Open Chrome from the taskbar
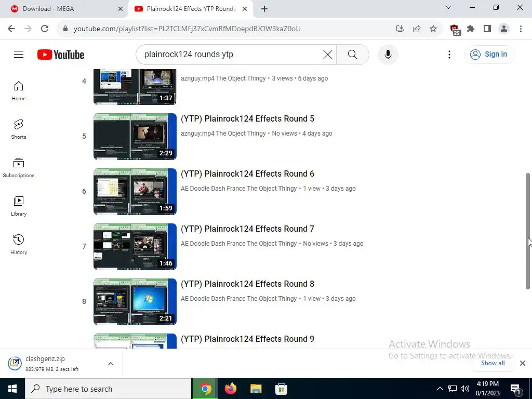This screenshot has width=532, height=399. pos(205,389)
